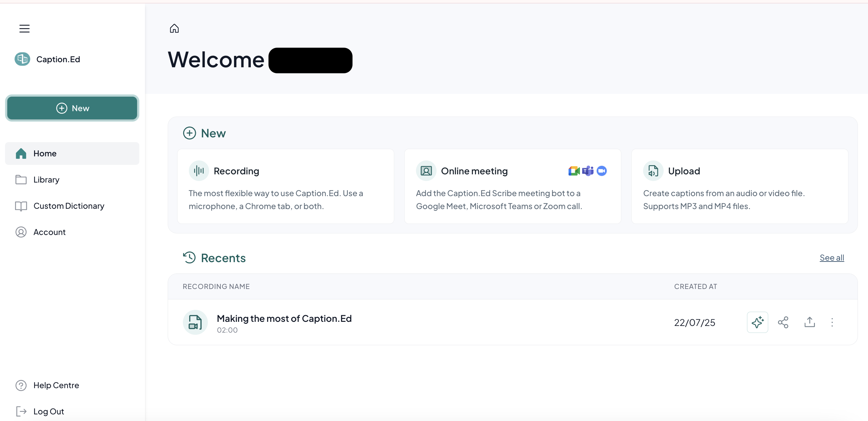The height and width of the screenshot is (421, 868).
Task: Click the RECORDING NAME column header
Action: 216,287
